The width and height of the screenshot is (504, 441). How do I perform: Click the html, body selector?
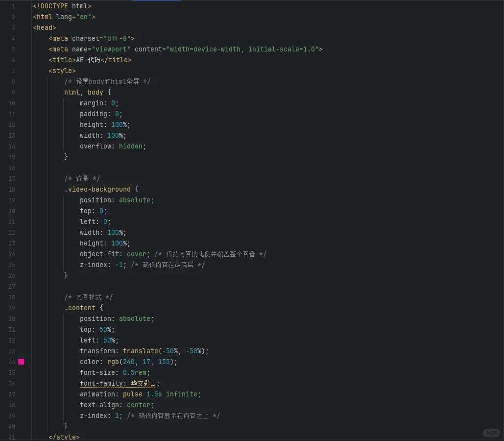coord(84,92)
